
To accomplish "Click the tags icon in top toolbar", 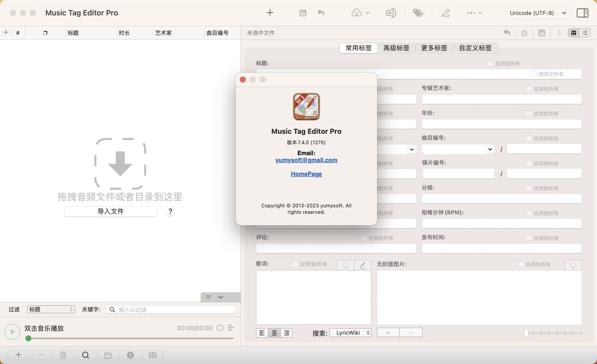I will coord(418,13).
